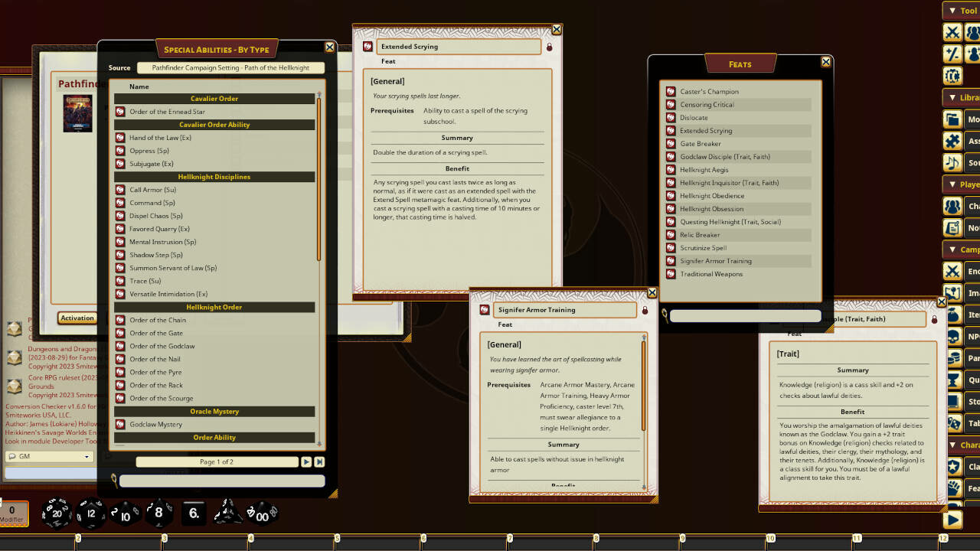Open Modules from the Library section

(952, 119)
